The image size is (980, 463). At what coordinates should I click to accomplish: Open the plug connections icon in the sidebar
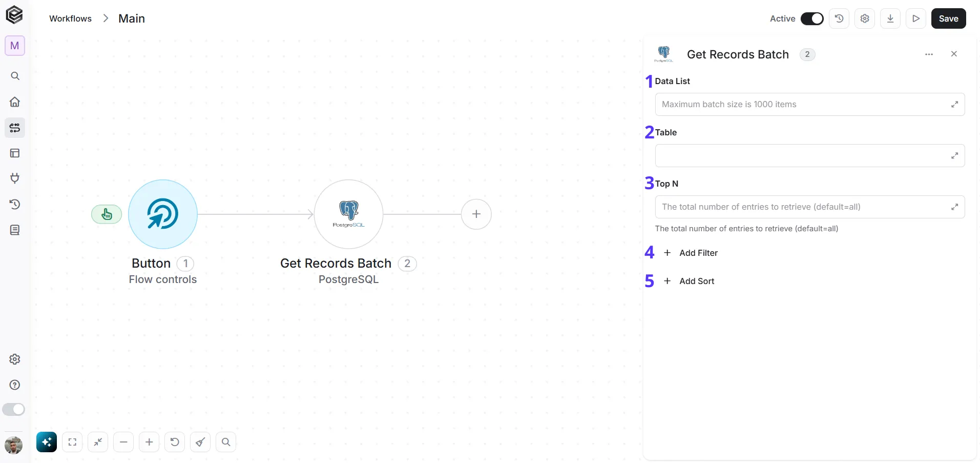15,178
